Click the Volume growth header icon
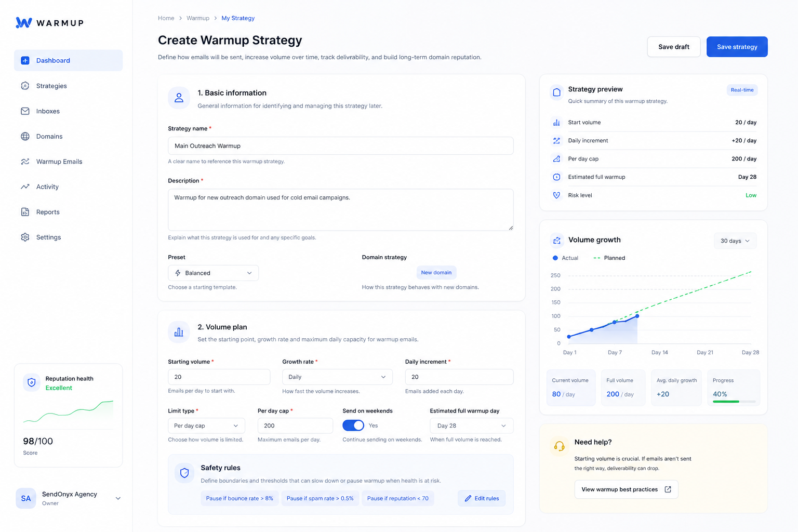Image resolution: width=798 pixels, height=532 pixels. coord(557,241)
